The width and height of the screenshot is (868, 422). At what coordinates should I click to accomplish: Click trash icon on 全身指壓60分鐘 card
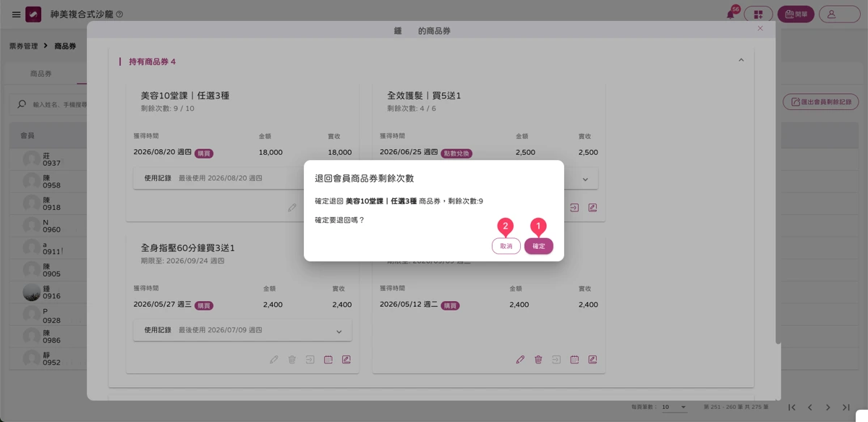[292, 360]
